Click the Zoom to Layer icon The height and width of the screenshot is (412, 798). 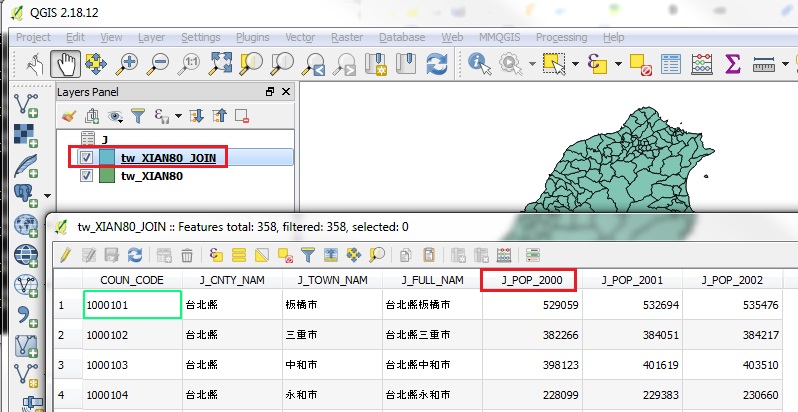coord(282,64)
